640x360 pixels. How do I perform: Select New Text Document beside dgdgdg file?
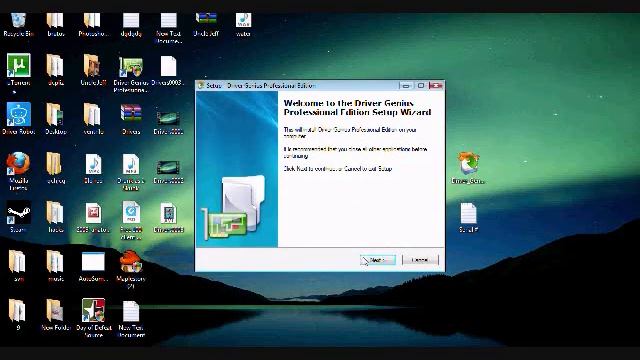click(168, 28)
